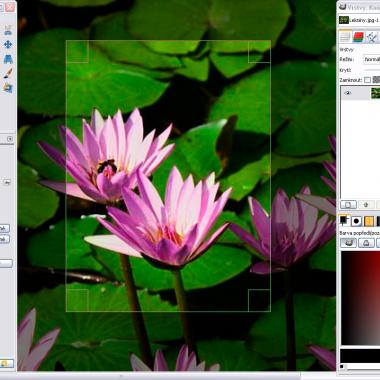
Task: Click the tool options tab menu arrow
Action: [x=10, y=139]
